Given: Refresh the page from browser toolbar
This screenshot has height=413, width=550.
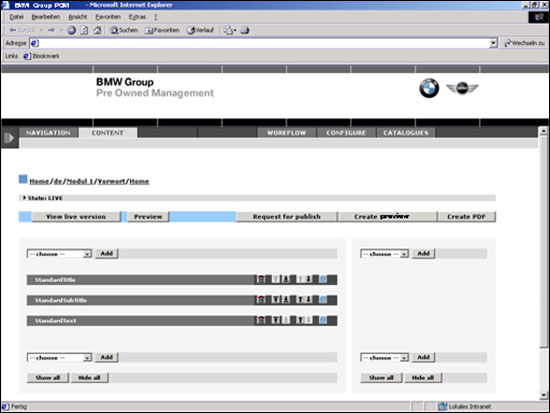Looking at the screenshot, I should click(x=84, y=30).
